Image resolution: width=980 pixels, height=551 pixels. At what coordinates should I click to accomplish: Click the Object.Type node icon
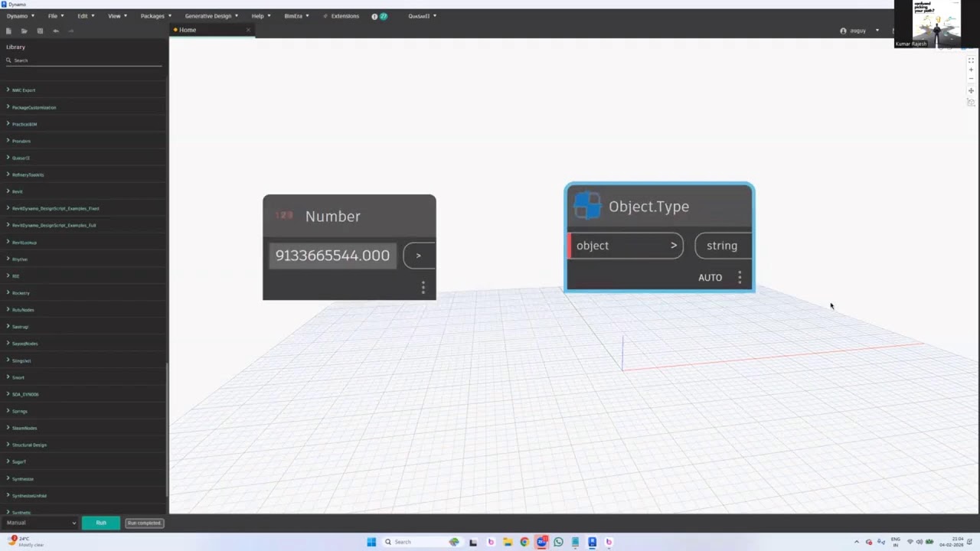tap(587, 206)
